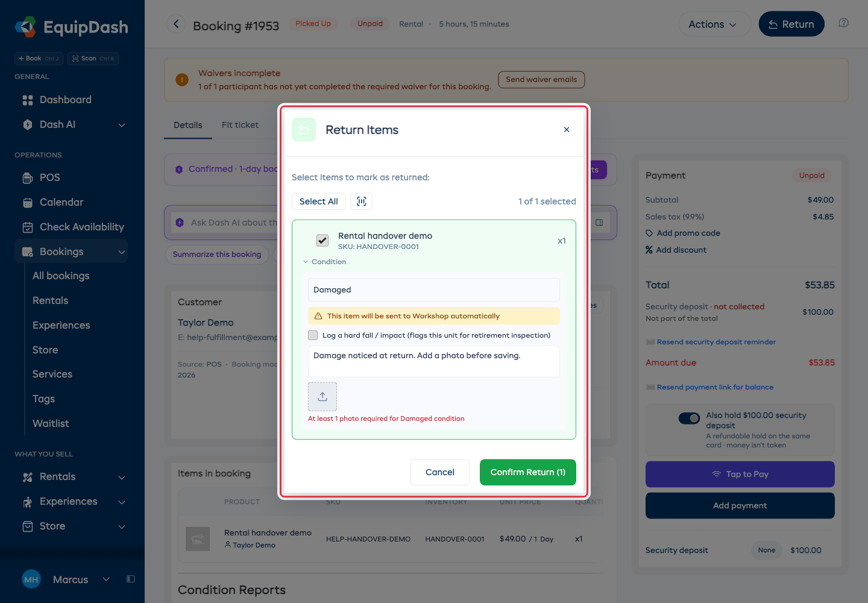Expand the Experiences section under What You Sell
This screenshot has width=868, height=603.
pyautogui.click(x=122, y=502)
